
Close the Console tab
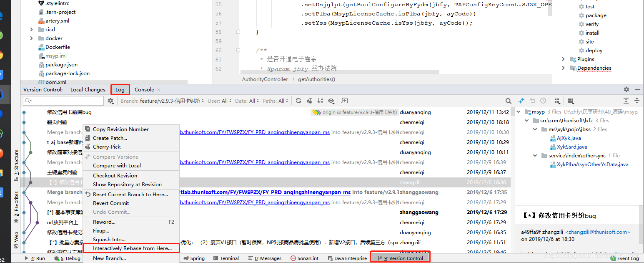[159, 89]
